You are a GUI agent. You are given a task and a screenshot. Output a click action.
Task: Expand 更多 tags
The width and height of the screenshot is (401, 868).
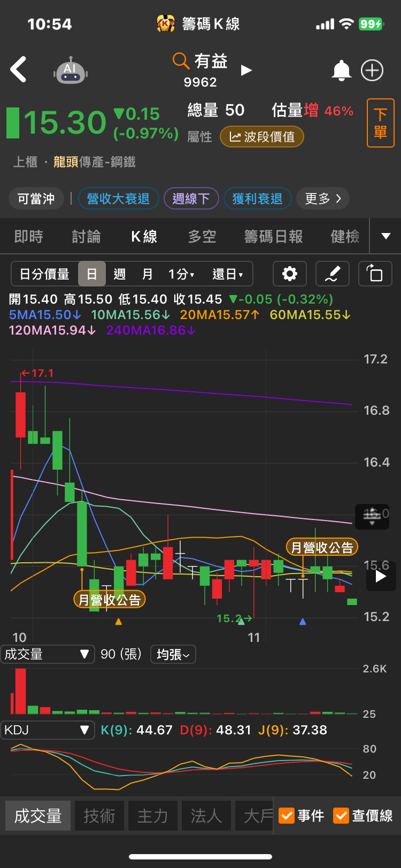point(323,199)
